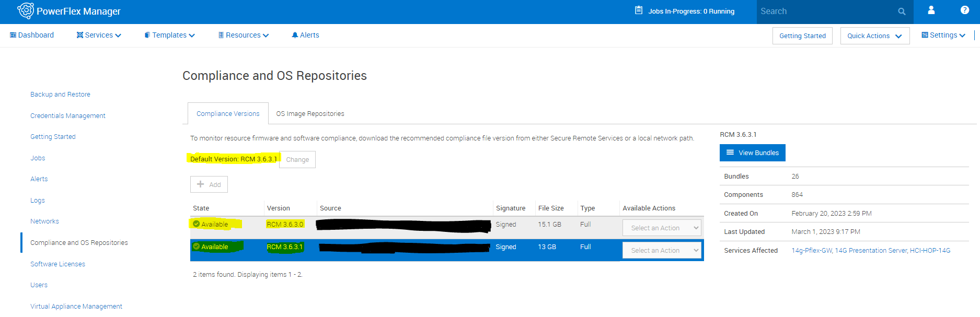This screenshot has width=980, height=317.
Task: Click the Resources icon in the nav bar
Action: 221,35
